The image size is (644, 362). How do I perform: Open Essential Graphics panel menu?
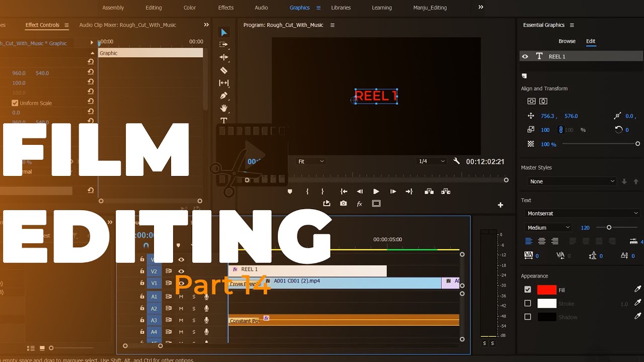(572, 25)
